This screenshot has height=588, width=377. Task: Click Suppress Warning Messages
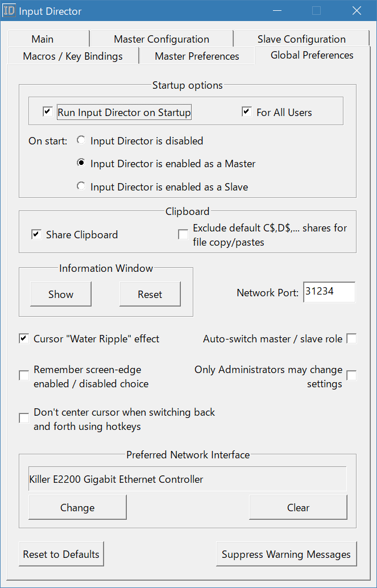[x=286, y=554]
